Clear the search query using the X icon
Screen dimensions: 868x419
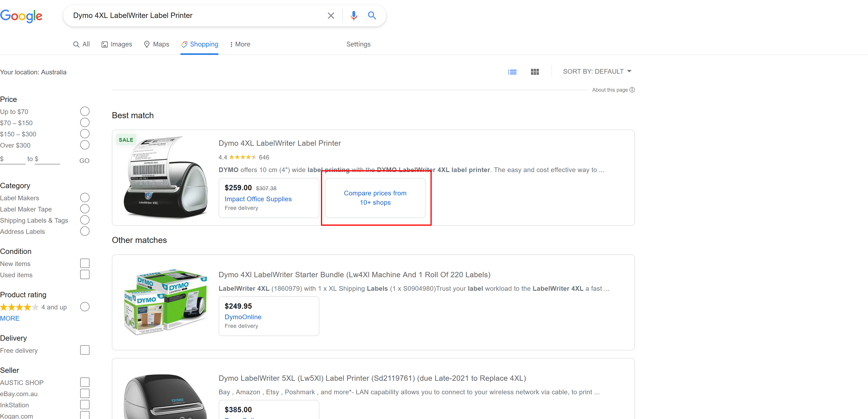(x=331, y=16)
